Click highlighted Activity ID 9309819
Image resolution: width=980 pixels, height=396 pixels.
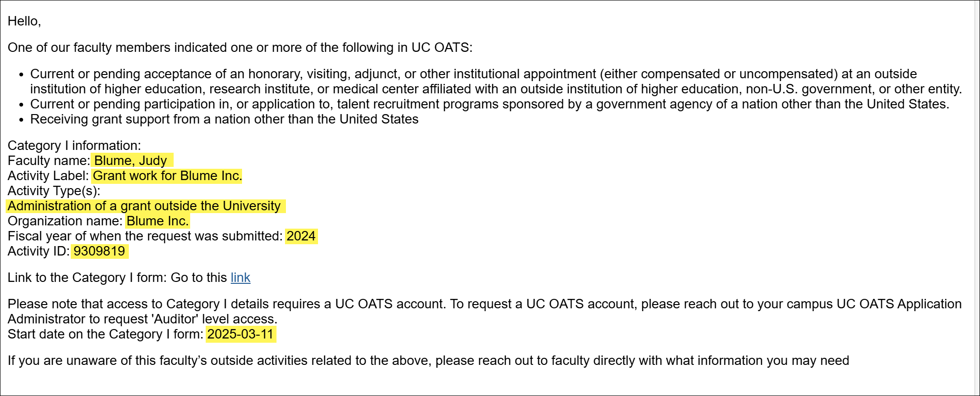(x=99, y=251)
